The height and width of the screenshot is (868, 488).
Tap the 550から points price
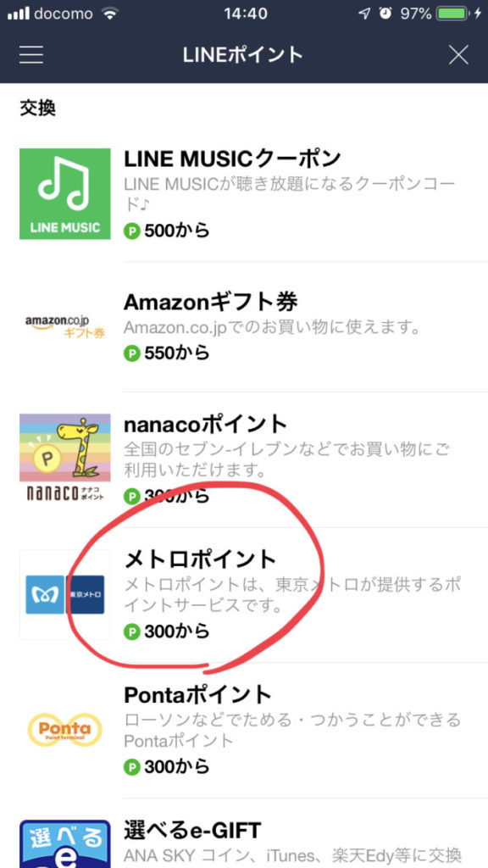click(176, 353)
